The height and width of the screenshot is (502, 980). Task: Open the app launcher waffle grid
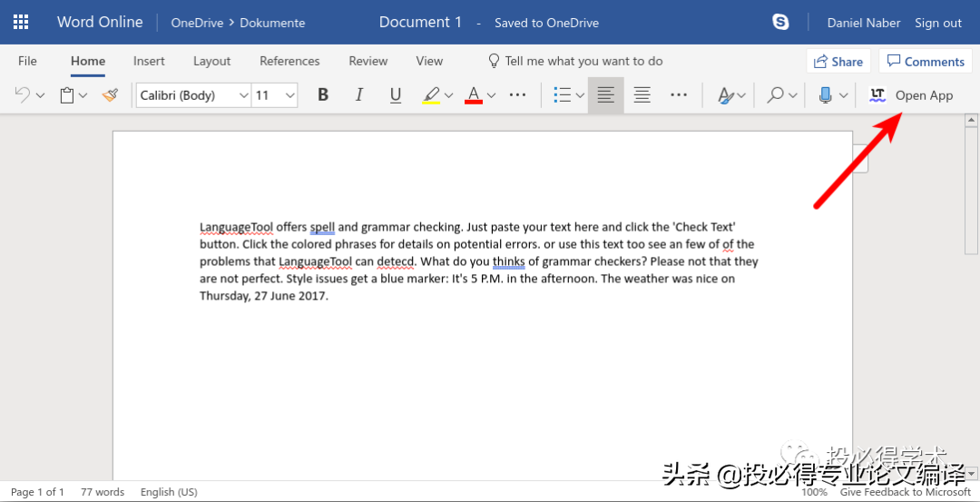(x=21, y=23)
